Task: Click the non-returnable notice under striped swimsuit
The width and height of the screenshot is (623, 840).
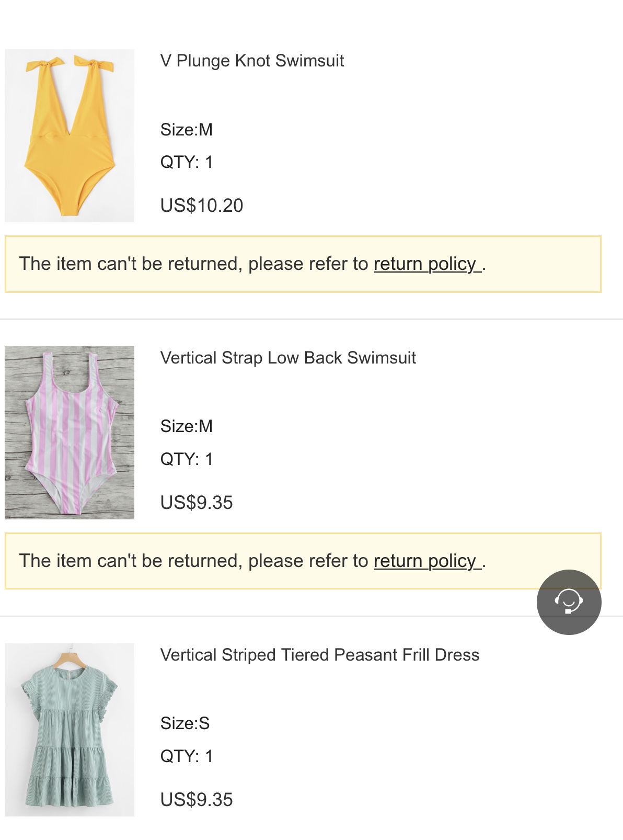Action: pos(193,561)
